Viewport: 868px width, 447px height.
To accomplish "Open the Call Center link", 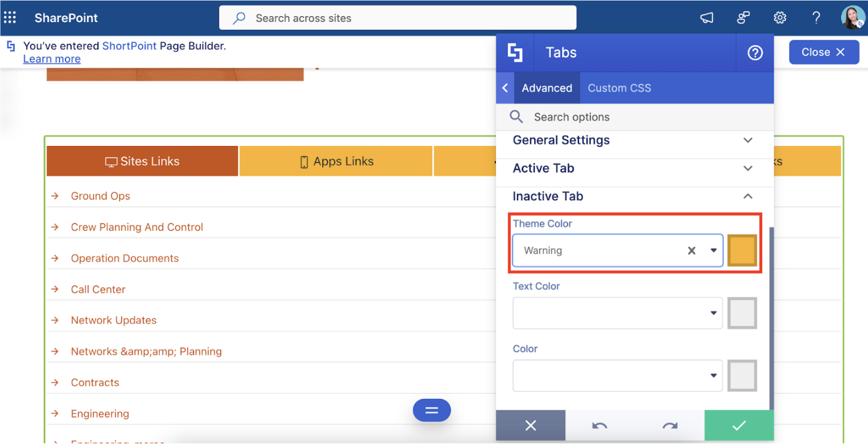I will pos(98,289).
